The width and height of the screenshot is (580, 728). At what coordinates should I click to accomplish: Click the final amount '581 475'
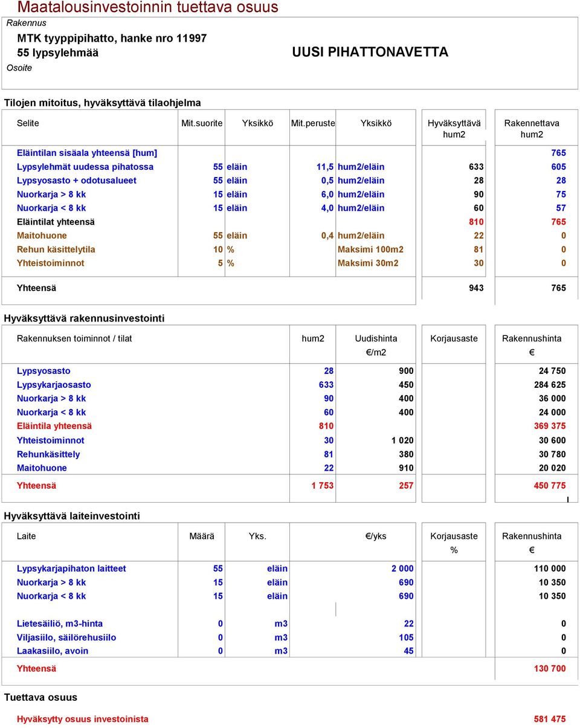(550, 720)
